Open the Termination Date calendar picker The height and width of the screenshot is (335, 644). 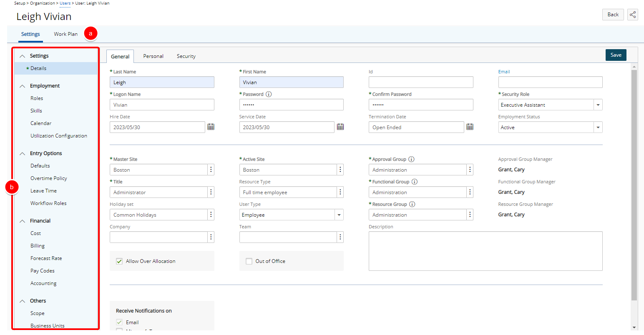470,127
